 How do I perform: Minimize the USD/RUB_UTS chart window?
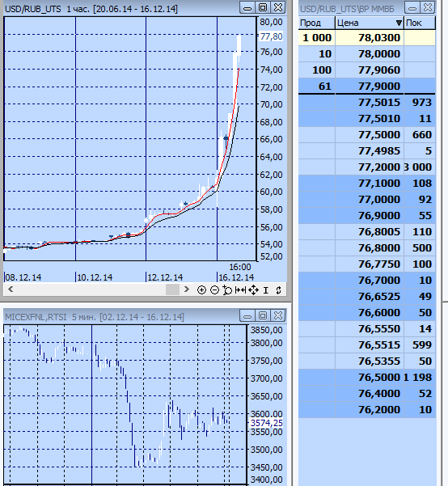click(247, 8)
